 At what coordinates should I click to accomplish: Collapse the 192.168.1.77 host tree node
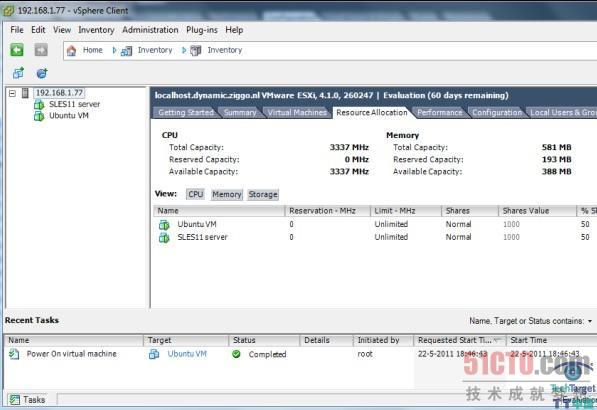12,93
